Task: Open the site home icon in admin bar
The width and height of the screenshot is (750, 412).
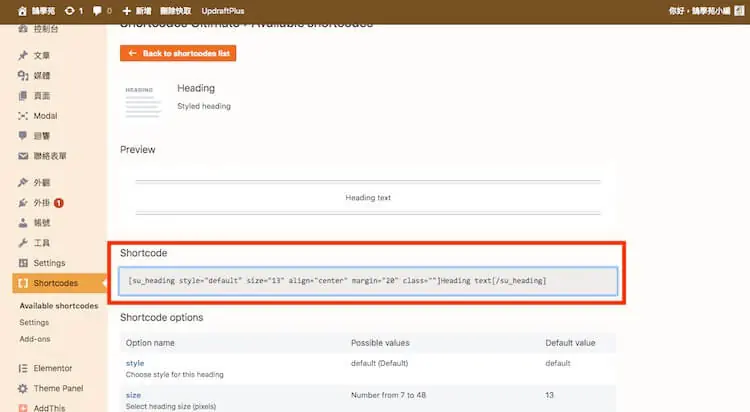Action: tap(22, 11)
